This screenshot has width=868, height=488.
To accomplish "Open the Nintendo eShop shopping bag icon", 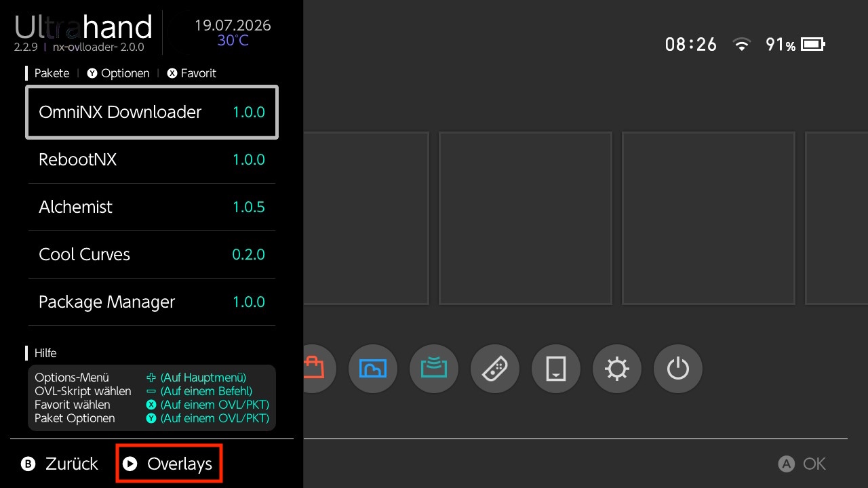I will click(316, 369).
